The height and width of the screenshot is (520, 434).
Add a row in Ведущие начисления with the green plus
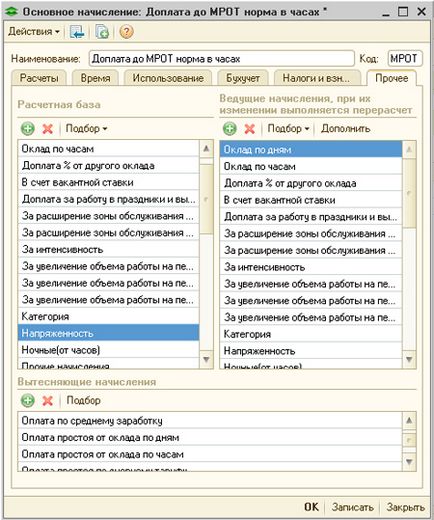(x=230, y=129)
